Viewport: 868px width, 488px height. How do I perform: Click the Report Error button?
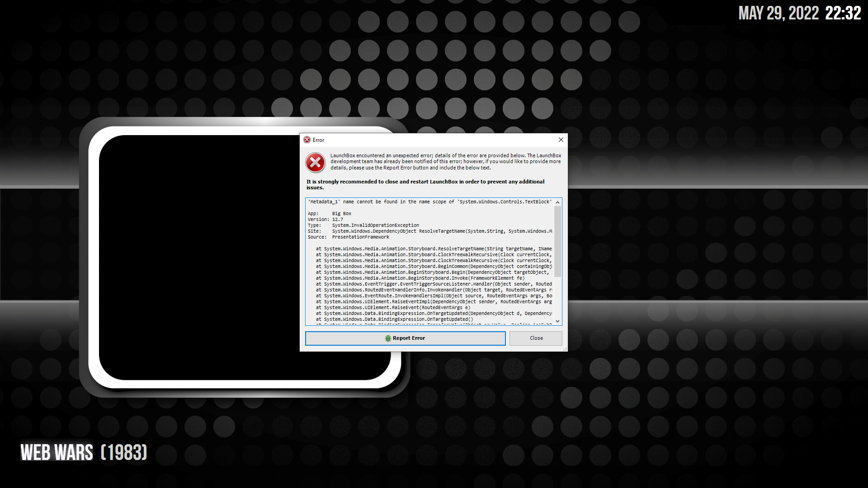pos(405,338)
